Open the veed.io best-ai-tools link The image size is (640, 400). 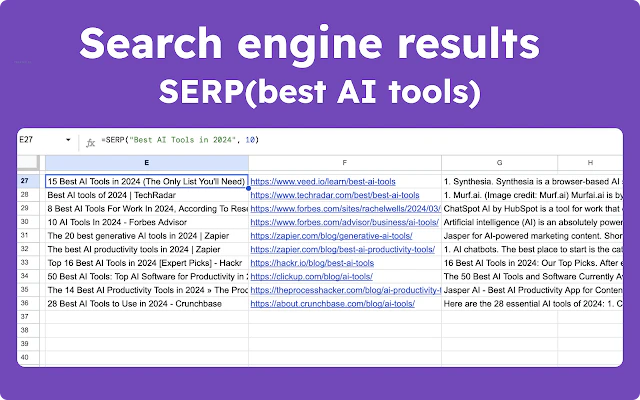tap(323, 182)
